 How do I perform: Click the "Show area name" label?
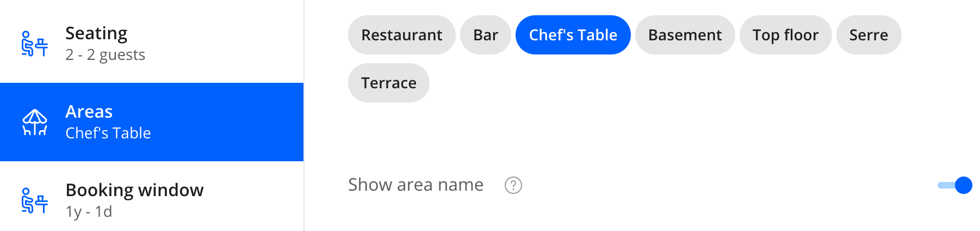pos(415,185)
